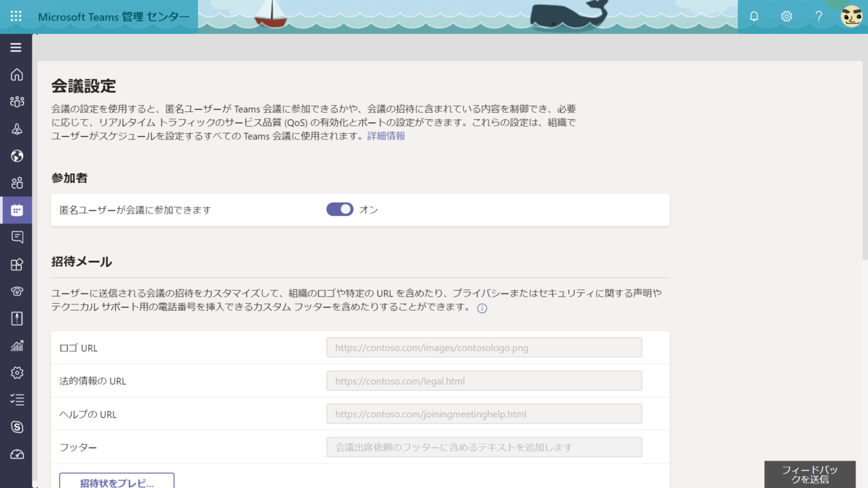This screenshot has height=488, width=868.
Task: Focus the ロゴ URL input field
Action: tap(484, 348)
